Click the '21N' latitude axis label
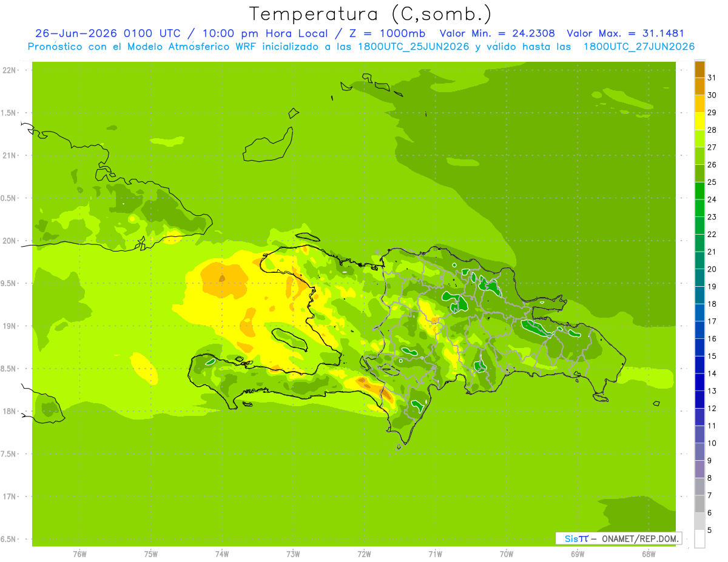Viewport: 728px width, 562px height. click(10, 155)
